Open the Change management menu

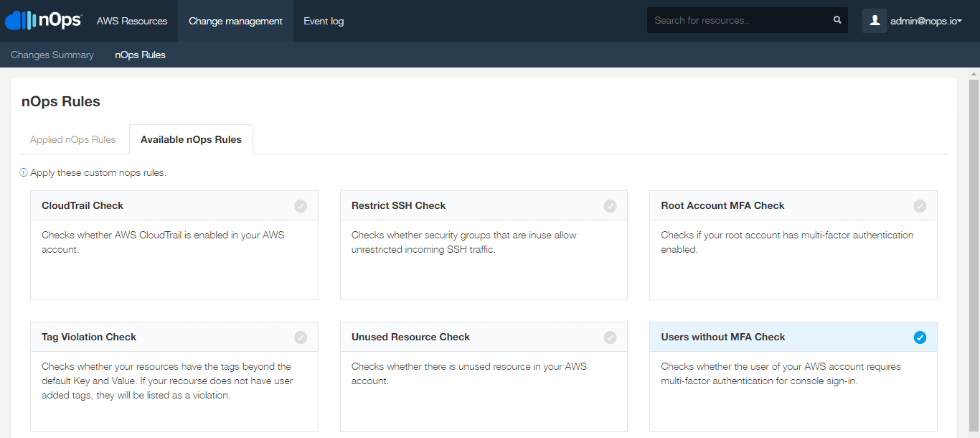[x=235, y=21]
